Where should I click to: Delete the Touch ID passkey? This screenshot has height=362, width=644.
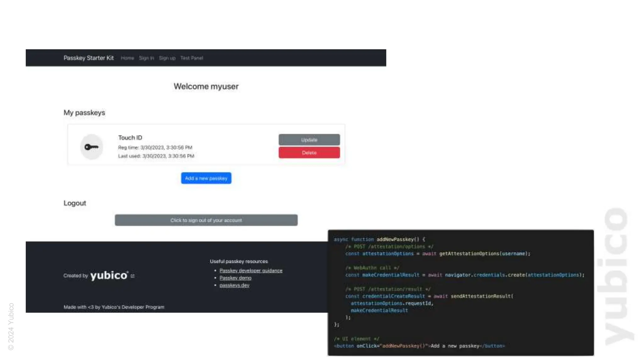point(309,153)
